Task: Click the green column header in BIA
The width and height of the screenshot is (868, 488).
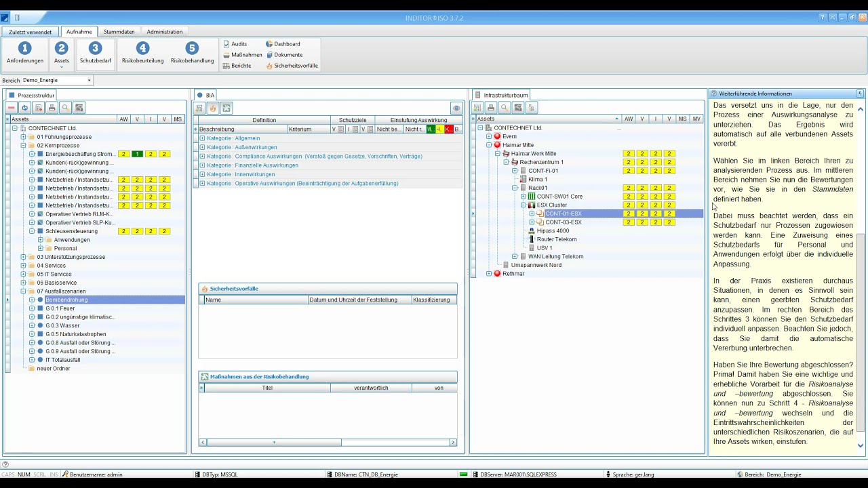Action: coord(430,129)
